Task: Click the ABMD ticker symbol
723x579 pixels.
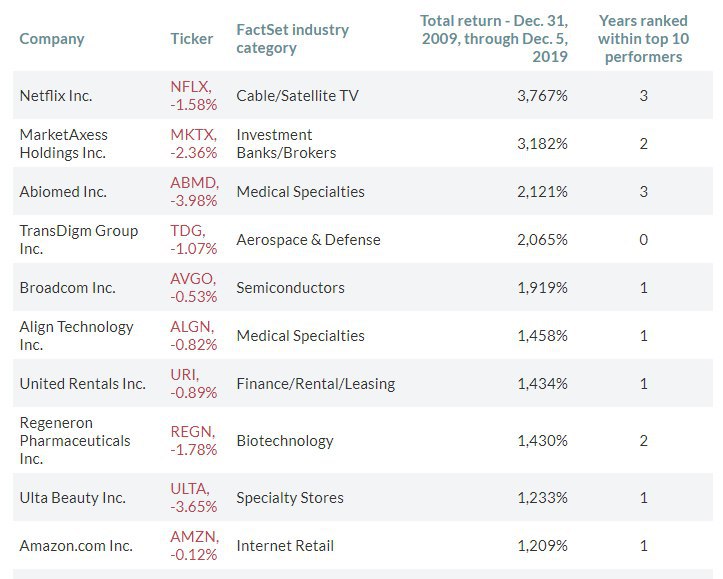Action: (x=190, y=183)
